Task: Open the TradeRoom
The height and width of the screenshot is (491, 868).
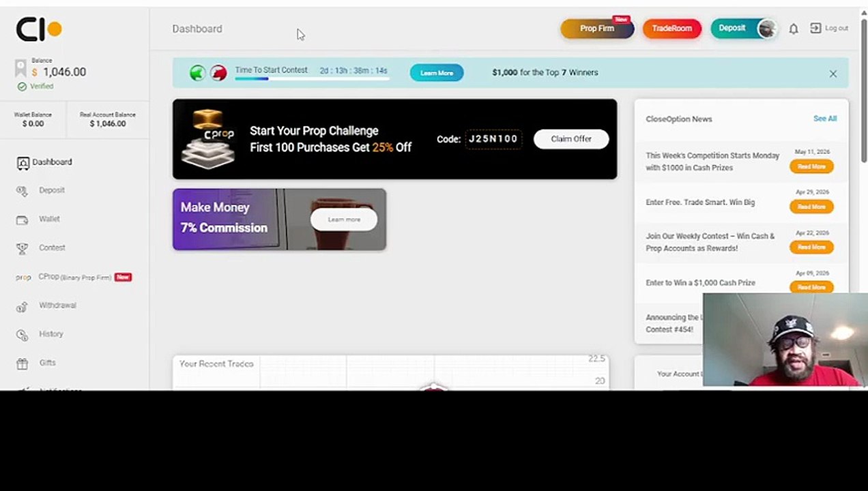Action: coord(671,29)
